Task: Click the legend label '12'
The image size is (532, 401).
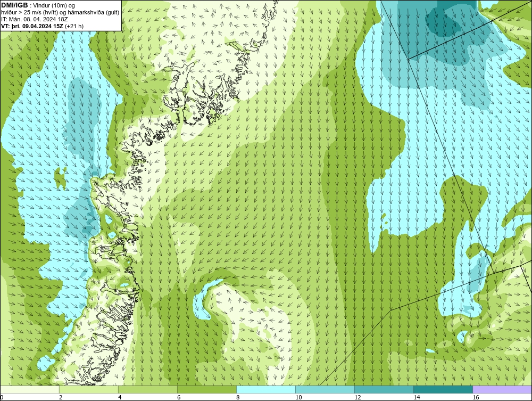Action: click(358, 397)
